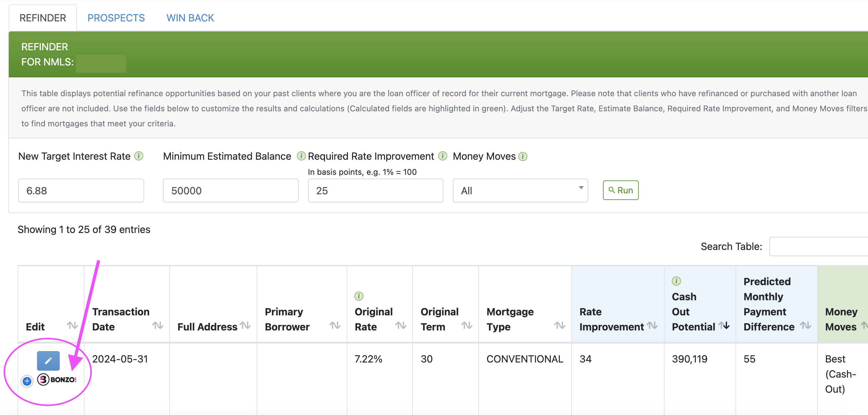
Task: Sort table by Original Term
Action: click(x=467, y=326)
